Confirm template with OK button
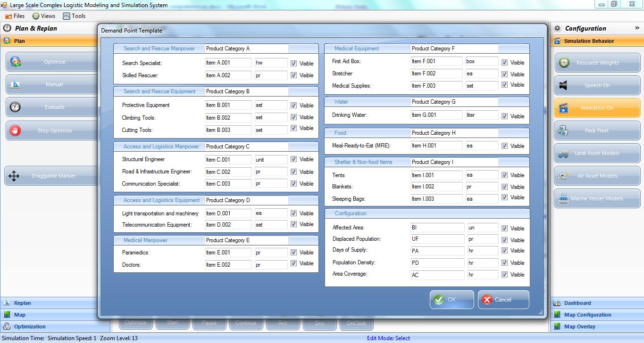This screenshot has height=343, width=644. (451, 299)
